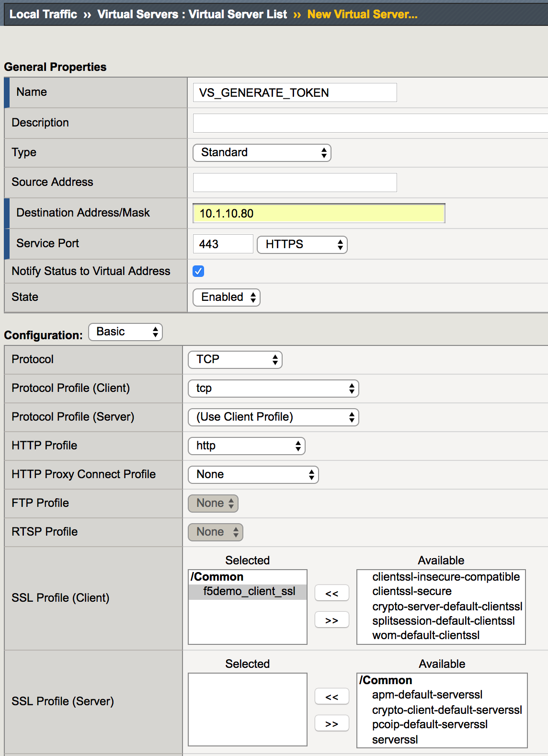Select f5demo_client_ssl in client Selected list
548x756 pixels.
click(x=248, y=592)
